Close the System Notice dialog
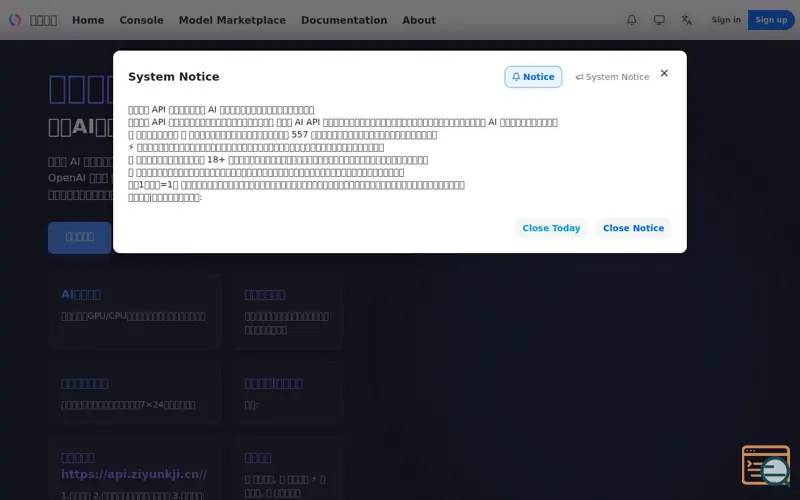The image size is (800, 500). pyautogui.click(x=664, y=73)
